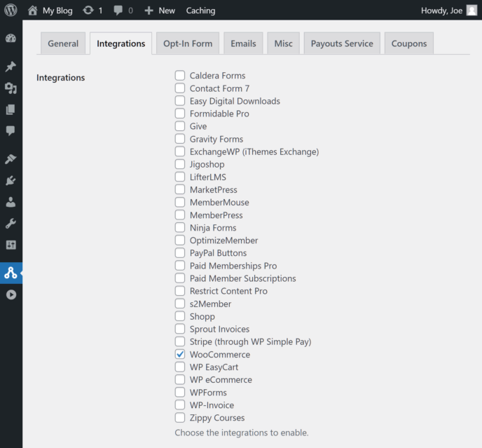
Task: Enable the Sprout Invoices checkbox
Action: click(x=180, y=329)
